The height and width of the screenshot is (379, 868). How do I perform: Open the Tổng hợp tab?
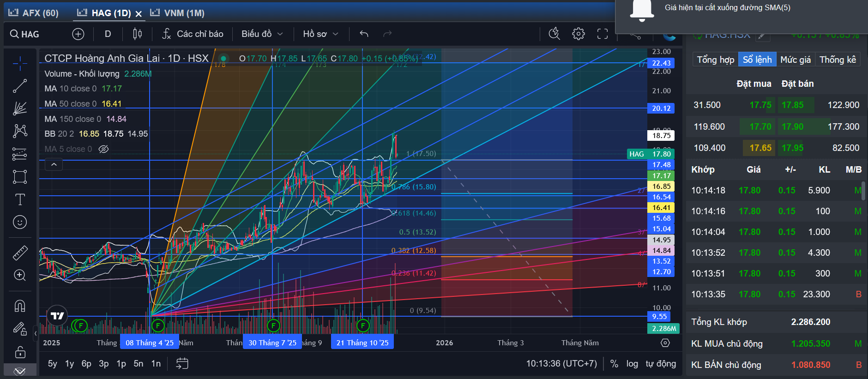tap(715, 60)
